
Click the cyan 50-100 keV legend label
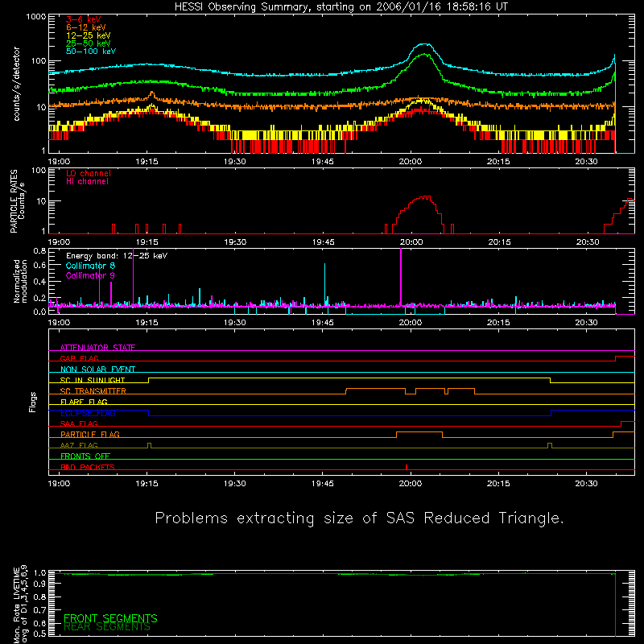90,51
